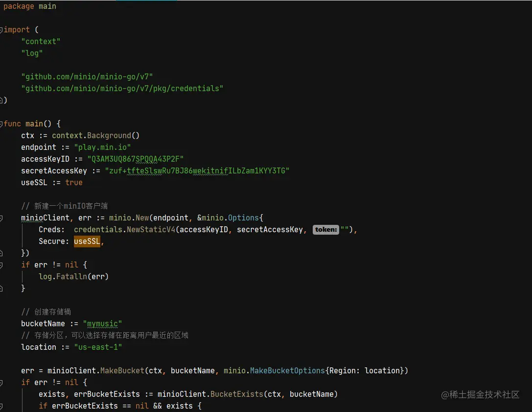
Task: Click the "Q3AM3UQ867SPQQA43P2F" string
Action: click(x=136, y=159)
